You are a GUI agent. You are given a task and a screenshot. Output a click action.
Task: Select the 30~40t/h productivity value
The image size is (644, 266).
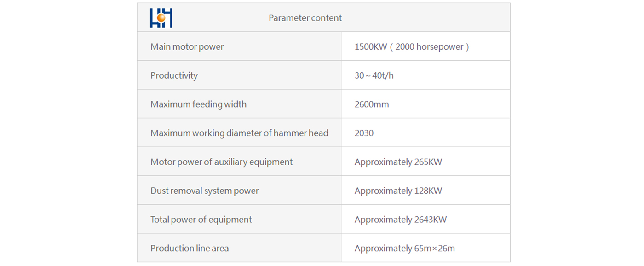click(374, 75)
